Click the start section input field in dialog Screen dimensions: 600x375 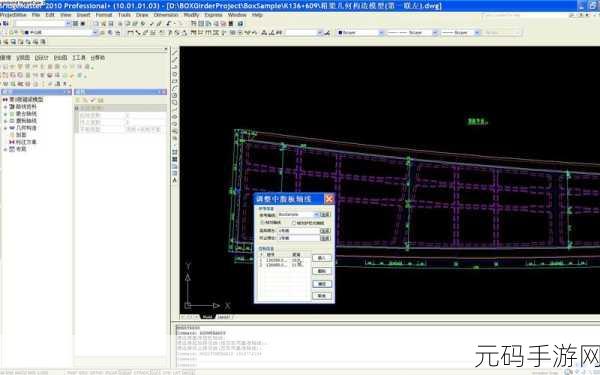pos(298,231)
